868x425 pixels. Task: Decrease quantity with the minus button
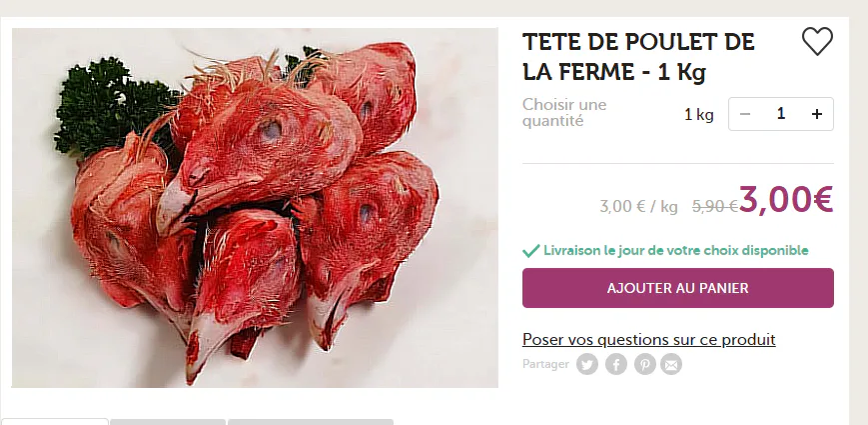[745, 114]
